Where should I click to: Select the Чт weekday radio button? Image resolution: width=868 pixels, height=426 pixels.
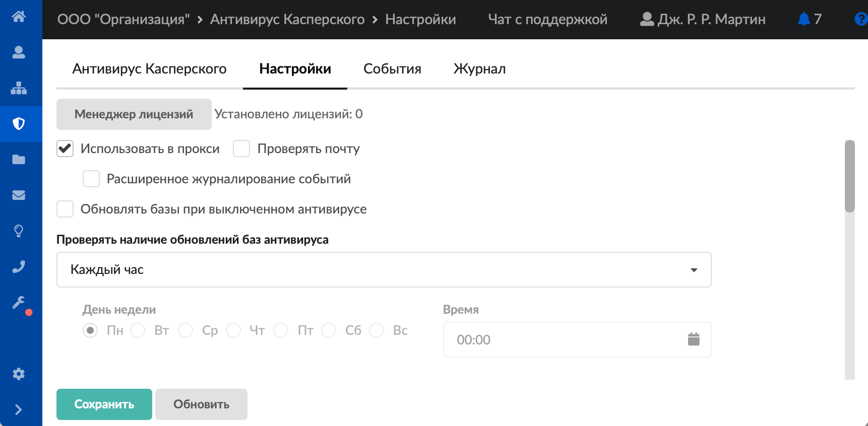(x=233, y=330)
